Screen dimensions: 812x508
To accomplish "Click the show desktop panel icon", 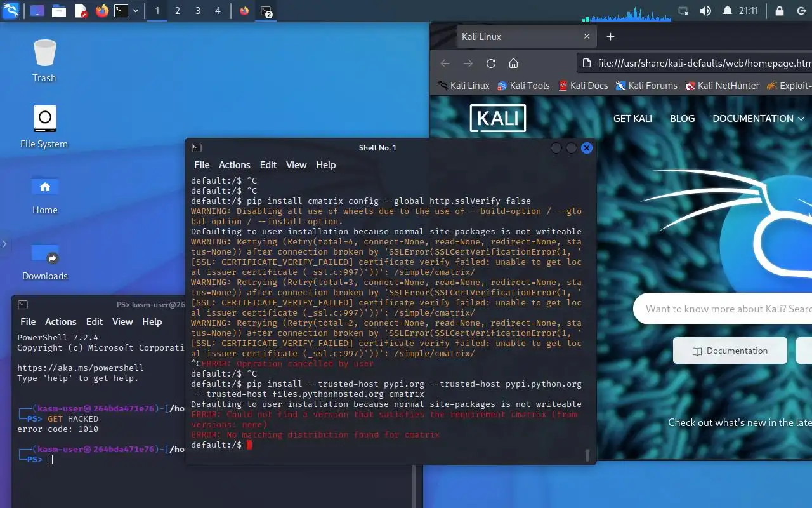I will (x=37, y=11).
